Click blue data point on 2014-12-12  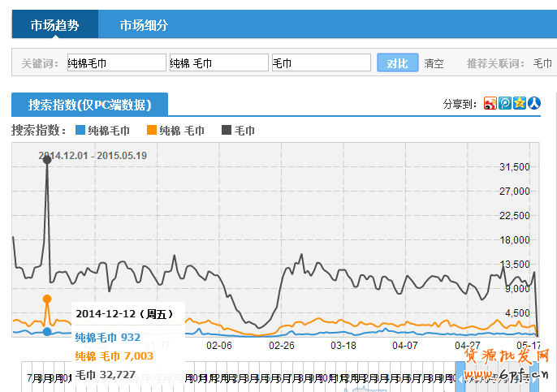pos(47,331)
